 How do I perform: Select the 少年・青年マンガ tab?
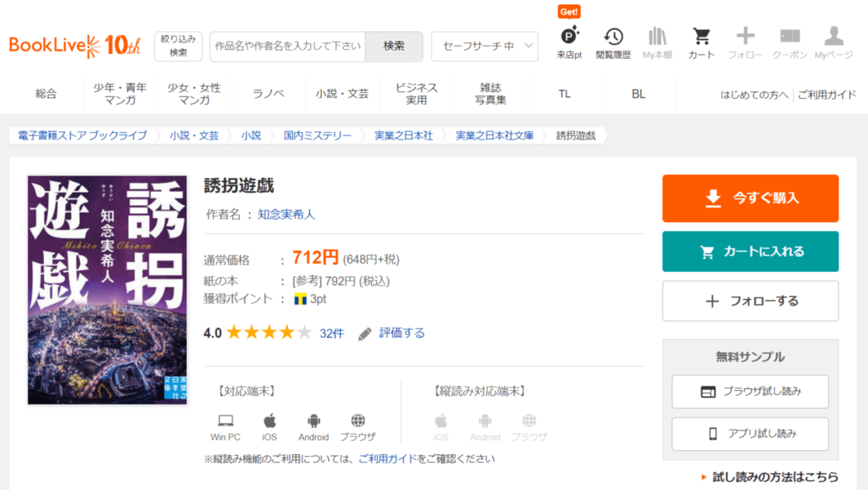(120, 94)
